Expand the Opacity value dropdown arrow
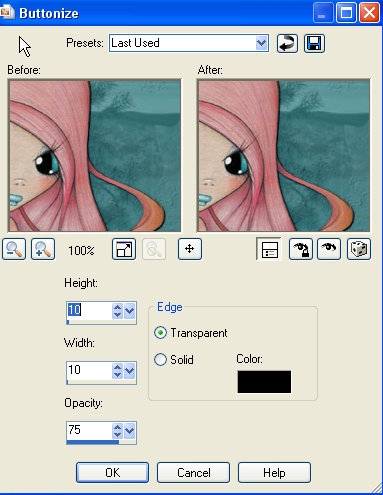 pos(129,431)
